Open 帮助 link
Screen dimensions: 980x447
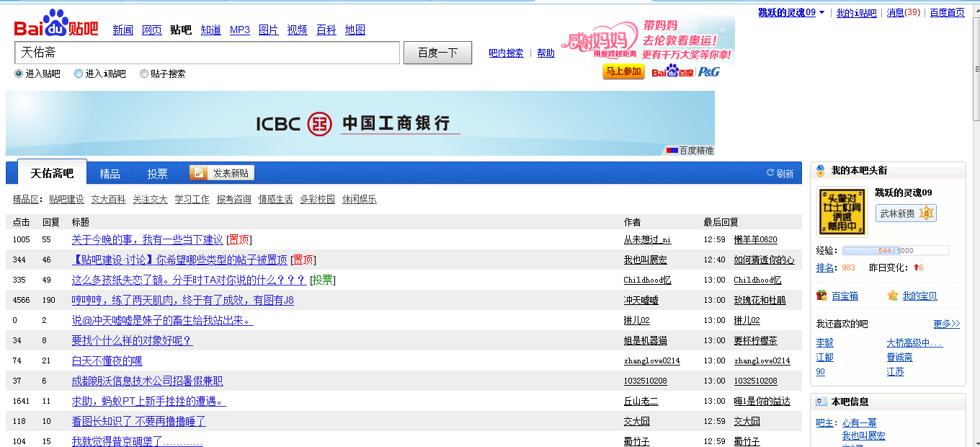(545, 53)
